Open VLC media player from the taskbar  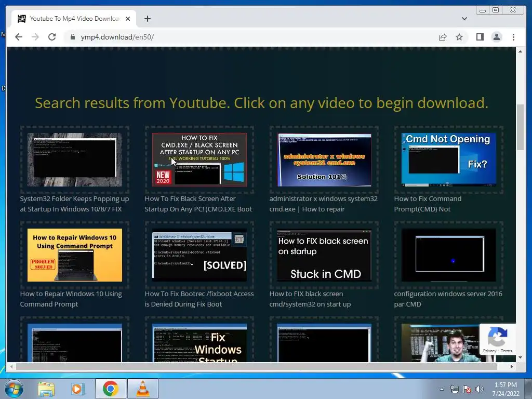tap(142, 389)
